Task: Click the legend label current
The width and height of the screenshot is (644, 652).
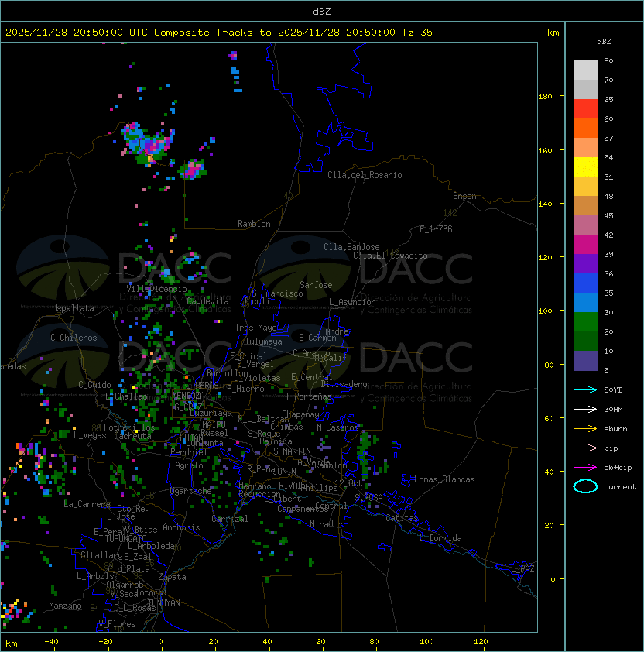Action: 620,487
